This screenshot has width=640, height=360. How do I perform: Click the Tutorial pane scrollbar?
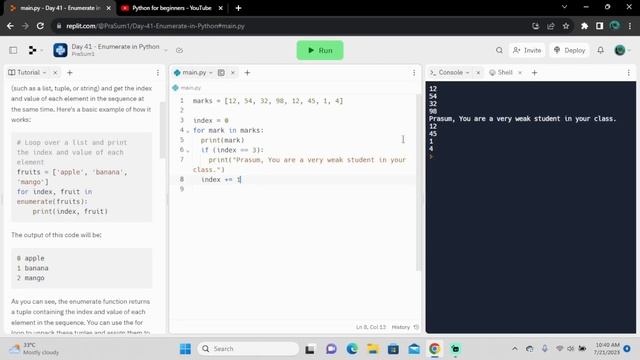[162, 131]
